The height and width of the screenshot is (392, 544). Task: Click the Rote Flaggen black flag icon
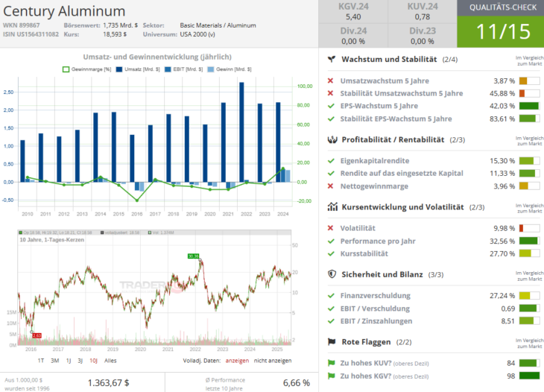click(x=332, y=342)
